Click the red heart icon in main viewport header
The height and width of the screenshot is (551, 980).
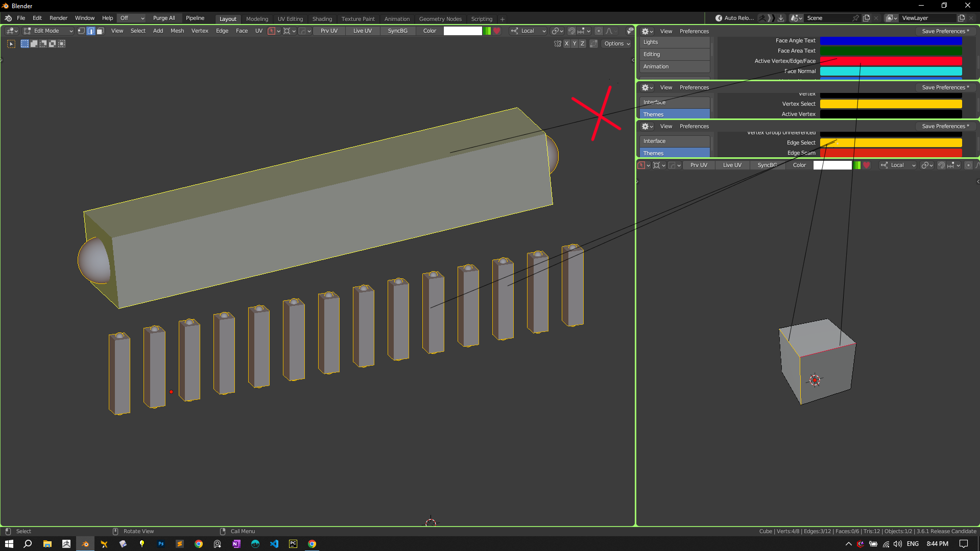(x=497, y=31)
